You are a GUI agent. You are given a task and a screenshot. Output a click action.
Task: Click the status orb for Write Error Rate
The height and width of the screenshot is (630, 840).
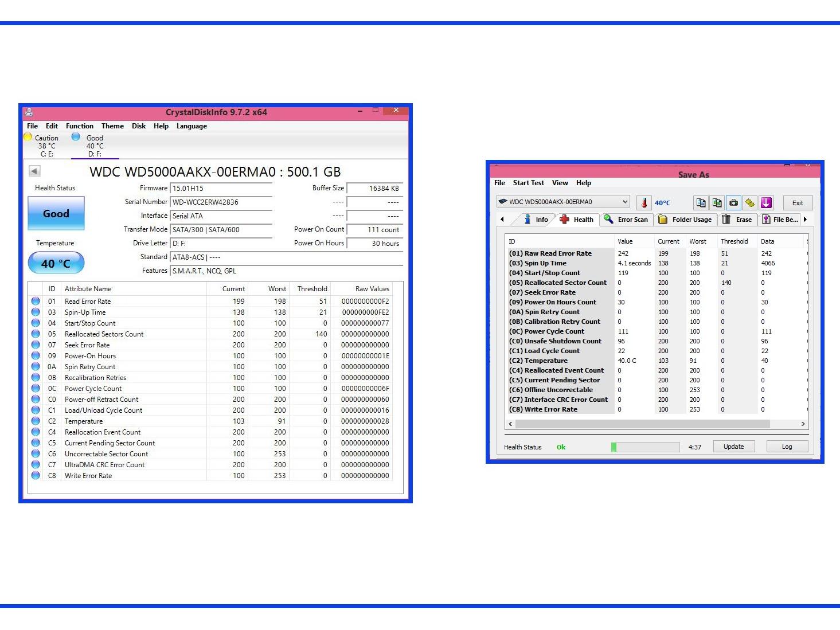pyautogui.click(x=36, y=475)
